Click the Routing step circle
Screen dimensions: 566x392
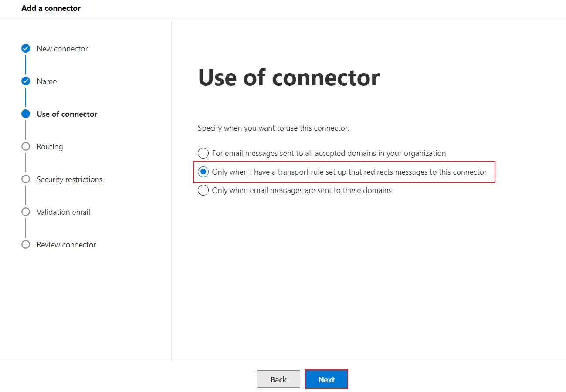(26, 146)
